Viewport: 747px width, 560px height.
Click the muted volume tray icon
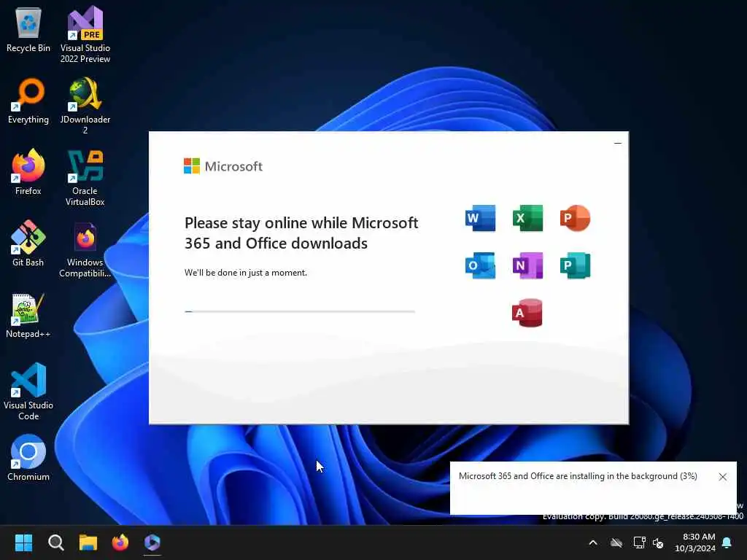click(659, 542)
